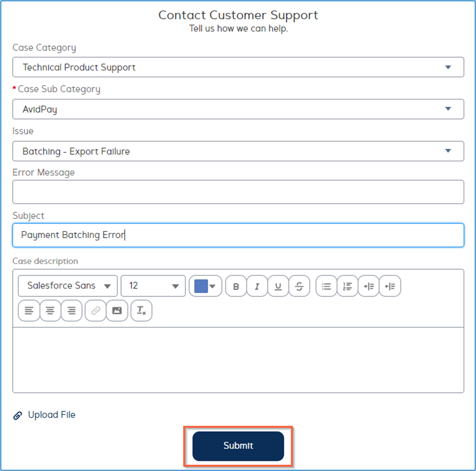Clear text formatting in the editor

click(x=141, y=311)
